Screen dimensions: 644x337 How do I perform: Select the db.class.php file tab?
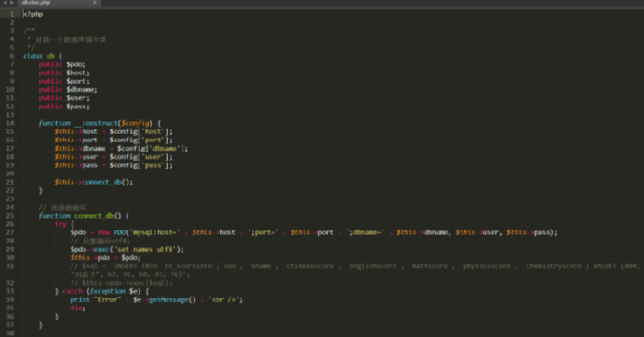pyautogui.click(x=59, y=3)
